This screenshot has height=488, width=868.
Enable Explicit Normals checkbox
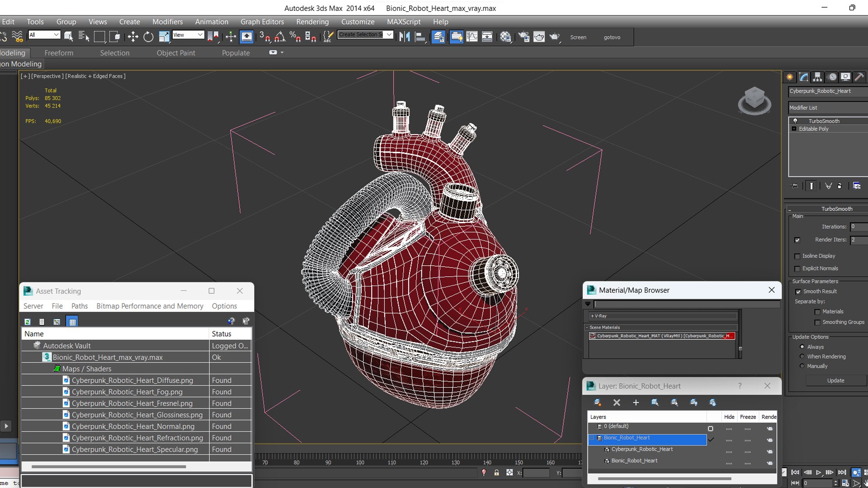tap(797, 268)
